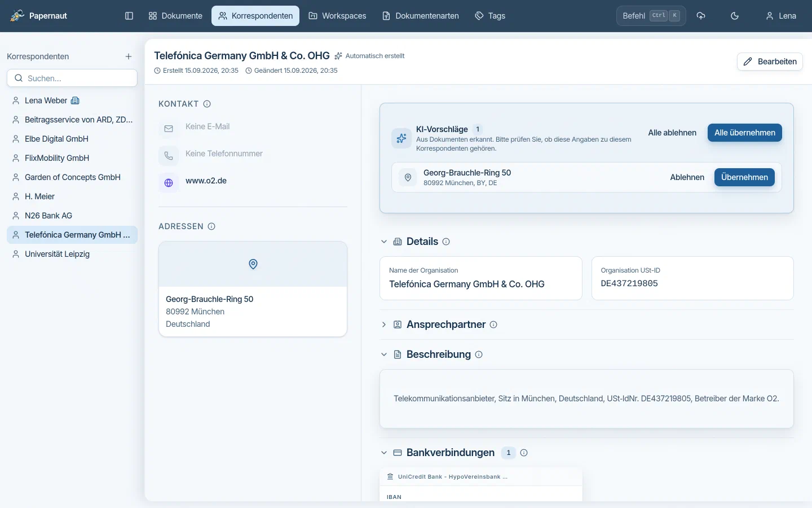
Task: Reject the Georg-Brauchle-Ring address suggestion
Action: 687,177
